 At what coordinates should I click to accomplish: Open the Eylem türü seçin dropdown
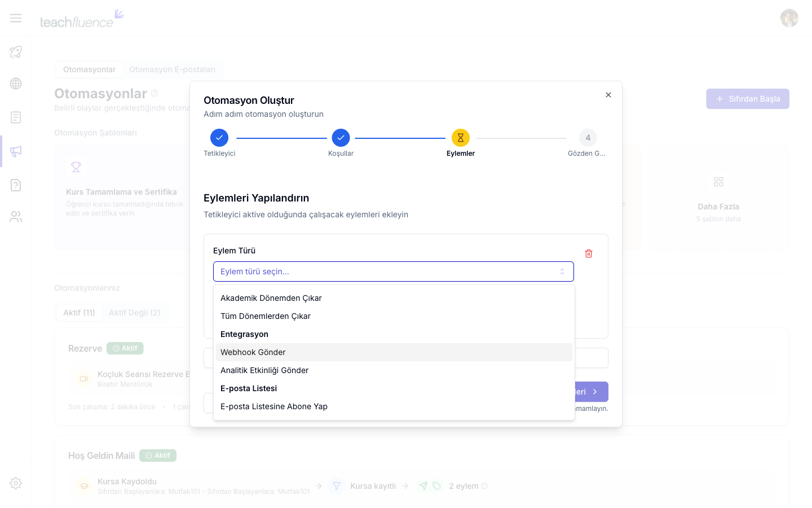(x=394, y=271)
